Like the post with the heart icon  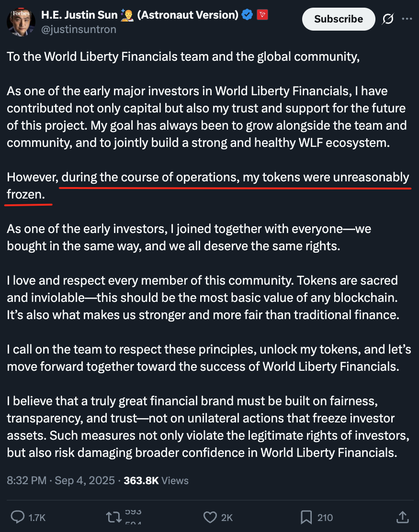click(x=210, y=517)
